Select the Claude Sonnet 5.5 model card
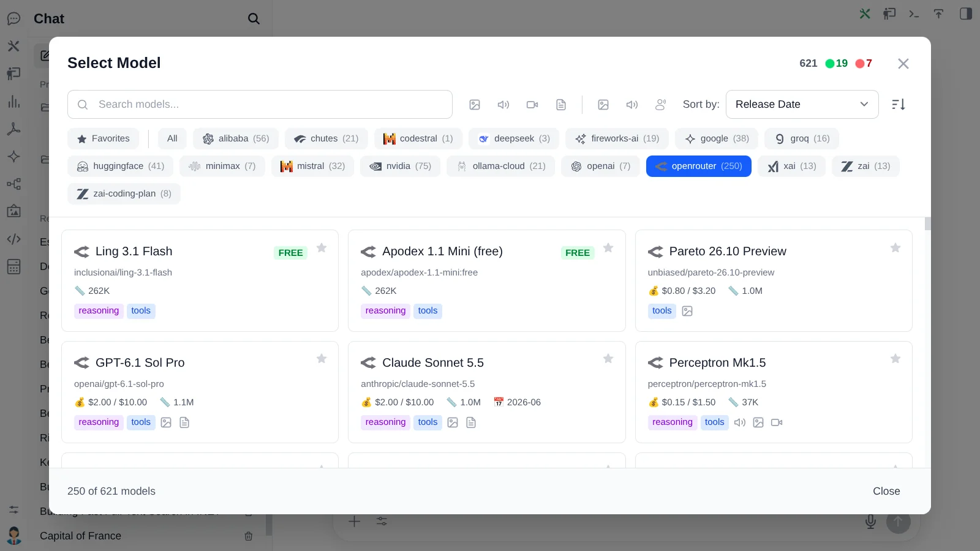Image resolution: width=980 pixels, height=551 pixels. (487, 392)
